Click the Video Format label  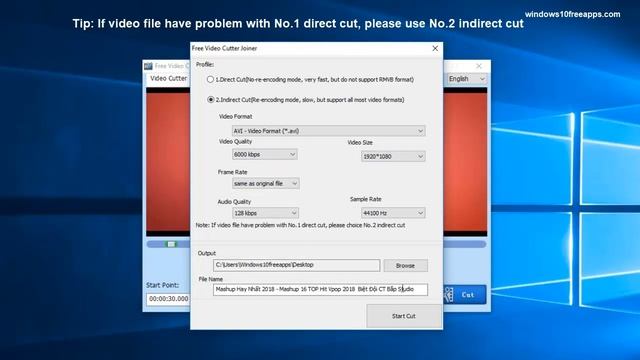(236, 116)
